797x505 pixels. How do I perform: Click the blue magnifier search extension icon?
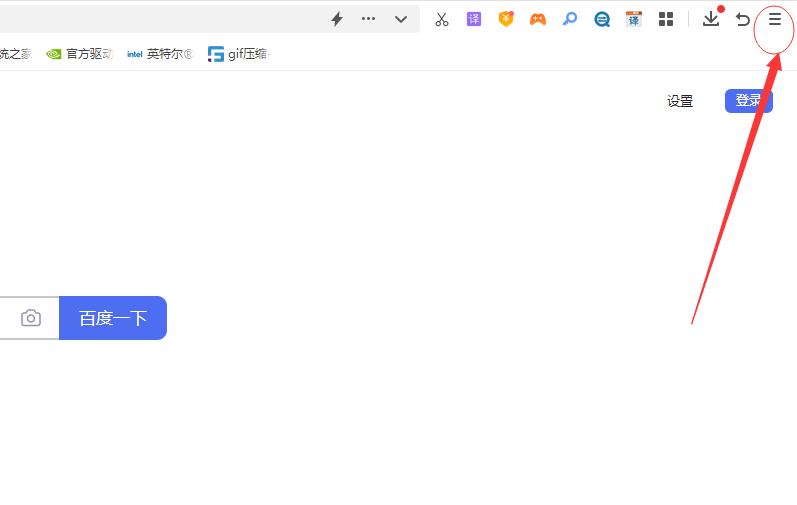(570, 19)
